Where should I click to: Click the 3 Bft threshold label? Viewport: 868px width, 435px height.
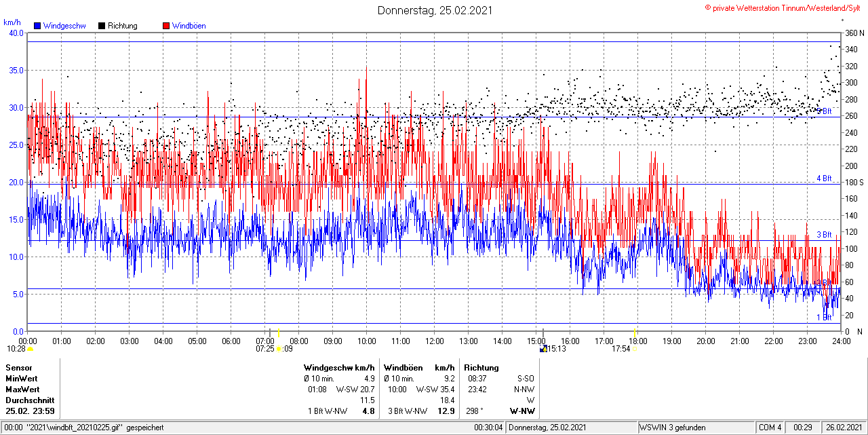(x=824, y=235)
